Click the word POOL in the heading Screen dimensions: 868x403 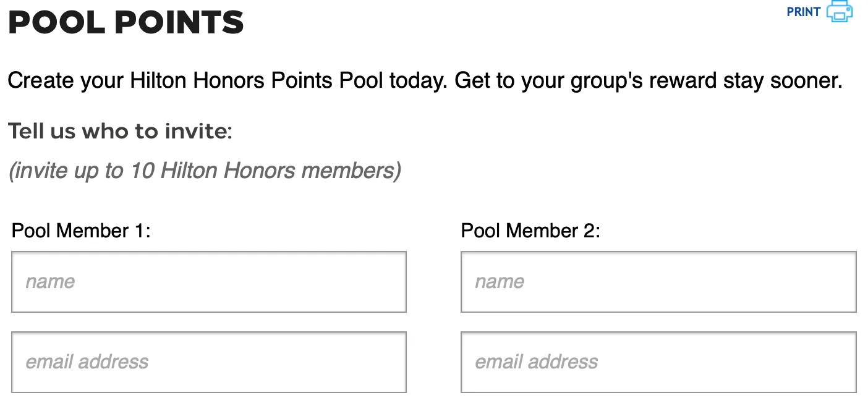[56, 23]
